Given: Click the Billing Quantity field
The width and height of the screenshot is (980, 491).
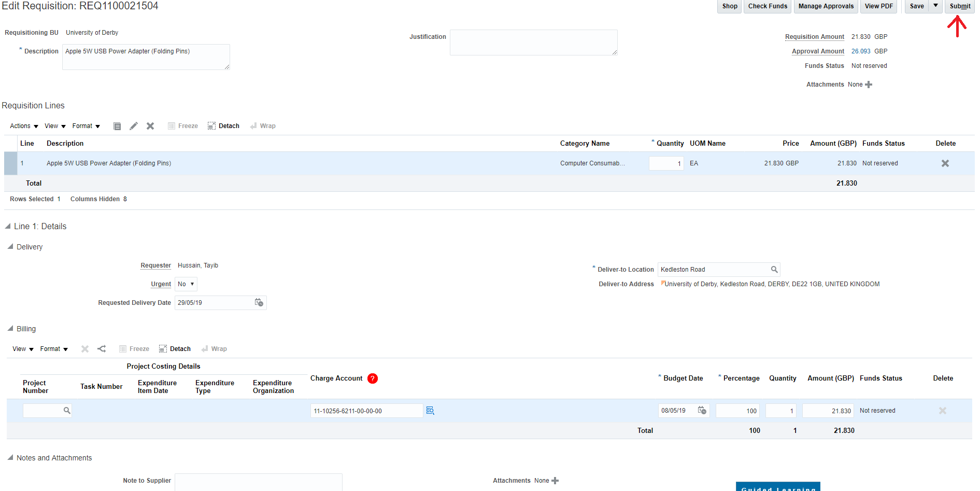Looking at the screenshot, I should 780,411.
